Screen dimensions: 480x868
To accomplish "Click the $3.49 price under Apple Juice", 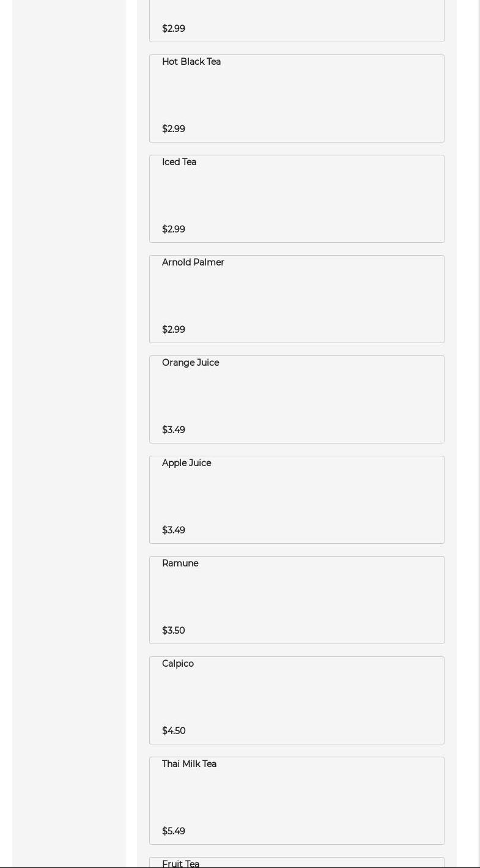I will coord(174,530).
